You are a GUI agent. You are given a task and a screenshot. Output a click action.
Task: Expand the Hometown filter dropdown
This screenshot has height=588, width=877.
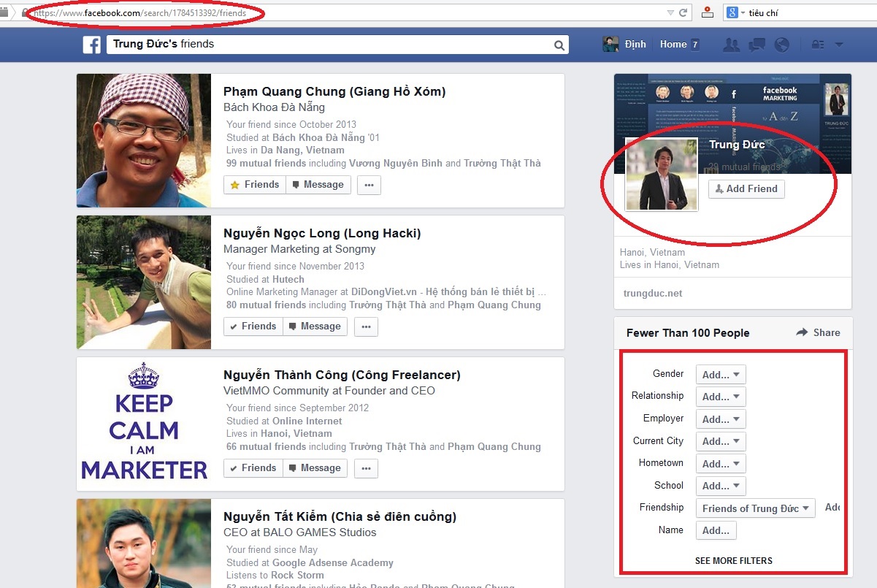721,464
